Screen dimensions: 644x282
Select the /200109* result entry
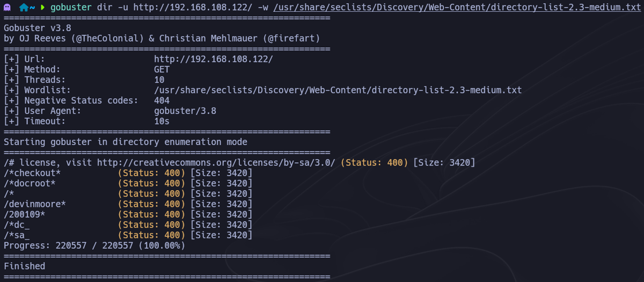point(24,214)
